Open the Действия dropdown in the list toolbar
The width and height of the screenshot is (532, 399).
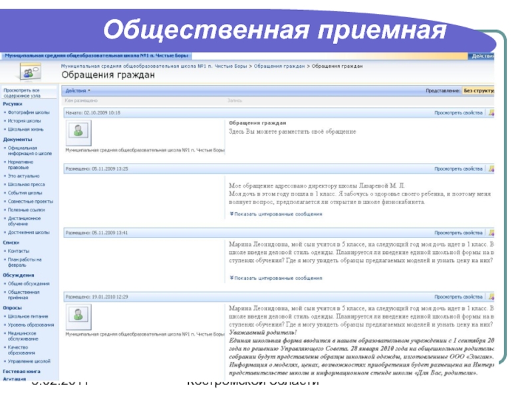point(78,90)
